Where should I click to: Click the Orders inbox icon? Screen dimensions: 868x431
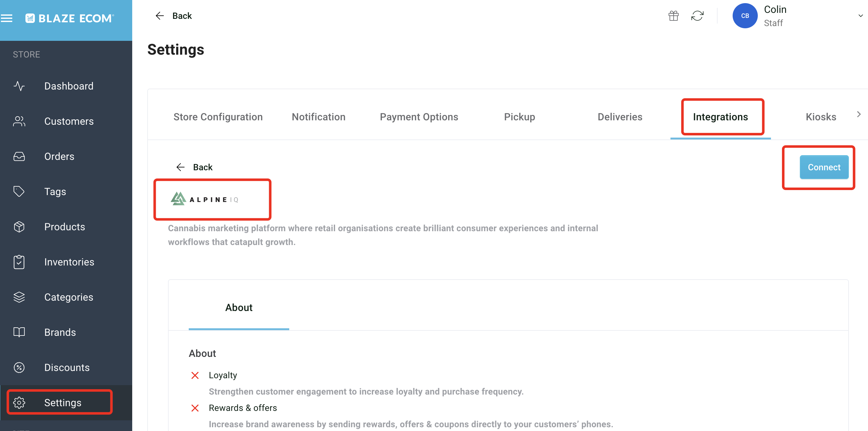point(19,156)
